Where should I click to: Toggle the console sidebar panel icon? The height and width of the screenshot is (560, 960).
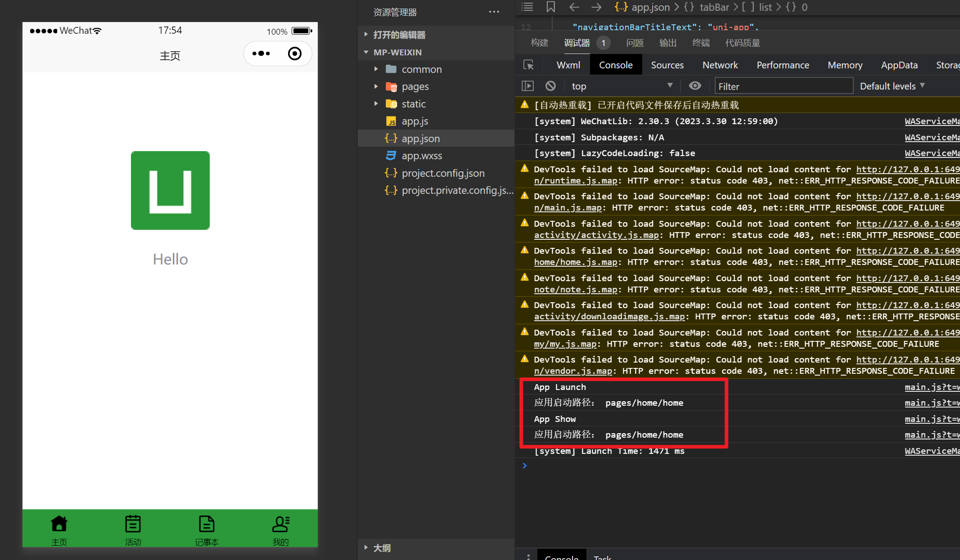click(x=527, y=86)
